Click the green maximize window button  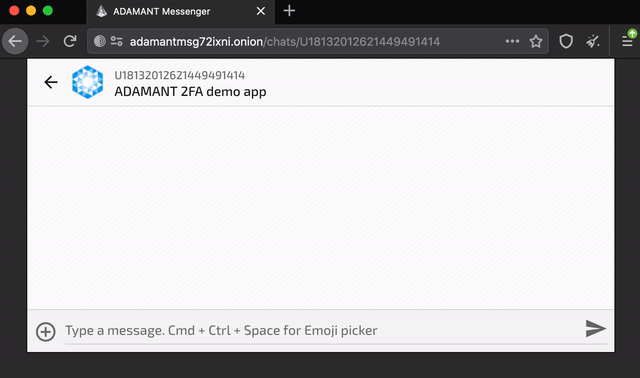(x=48, y=11)
